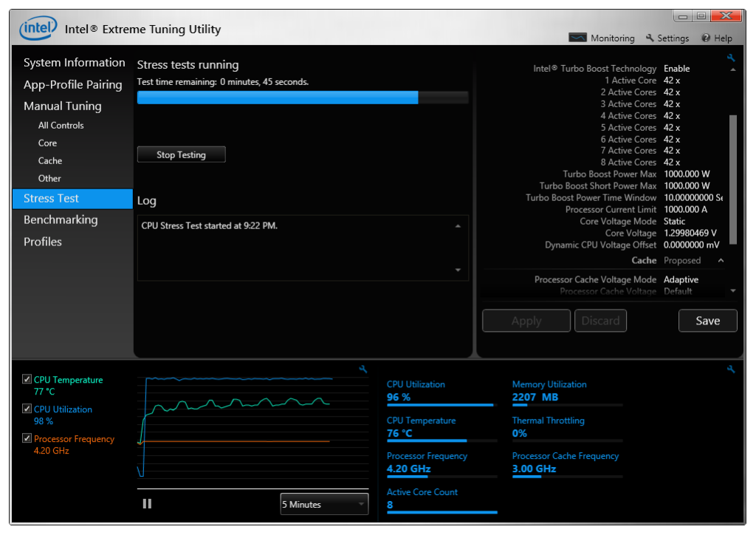Open the 5 Minutes time range dropdown
Screen dimensions: 756x535
click(324, 504)
